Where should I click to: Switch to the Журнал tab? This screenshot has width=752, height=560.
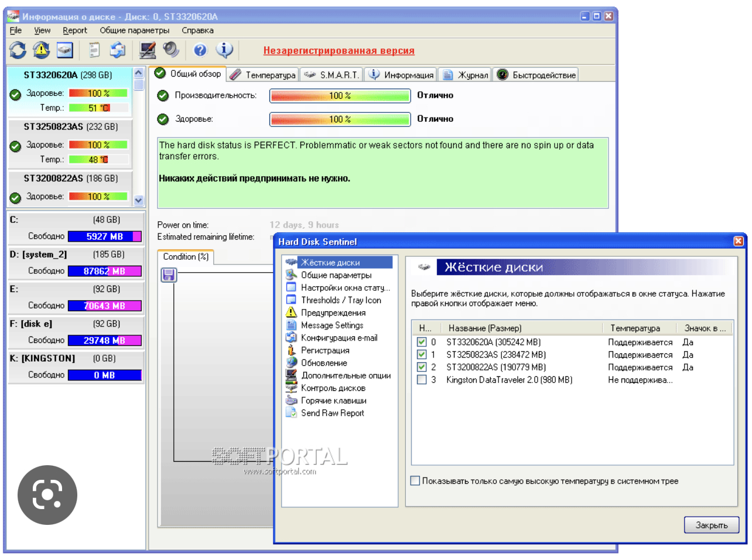pyautogui.click(x=466, y=75)
